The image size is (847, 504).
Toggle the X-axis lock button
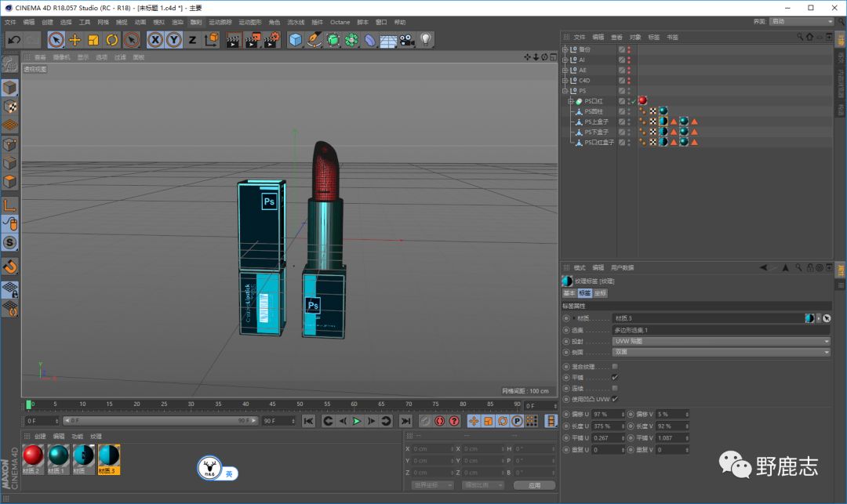[x=155, y=40]
